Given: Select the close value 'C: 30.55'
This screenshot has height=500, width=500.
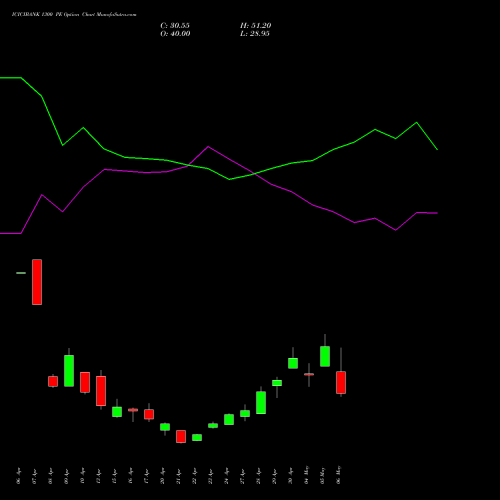Looking at the screenshot, I should click(175, 26).
